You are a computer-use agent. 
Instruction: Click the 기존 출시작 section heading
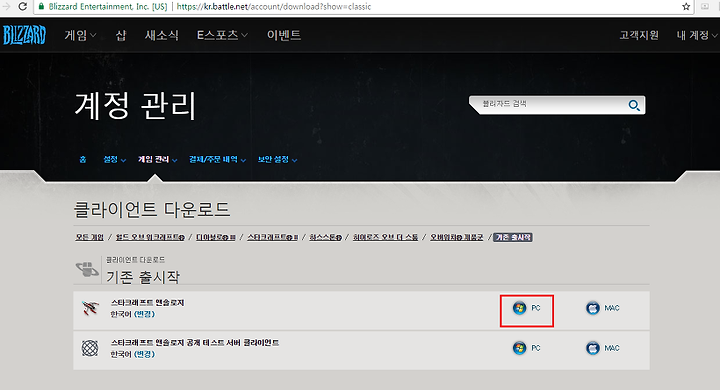click(143, 277)
